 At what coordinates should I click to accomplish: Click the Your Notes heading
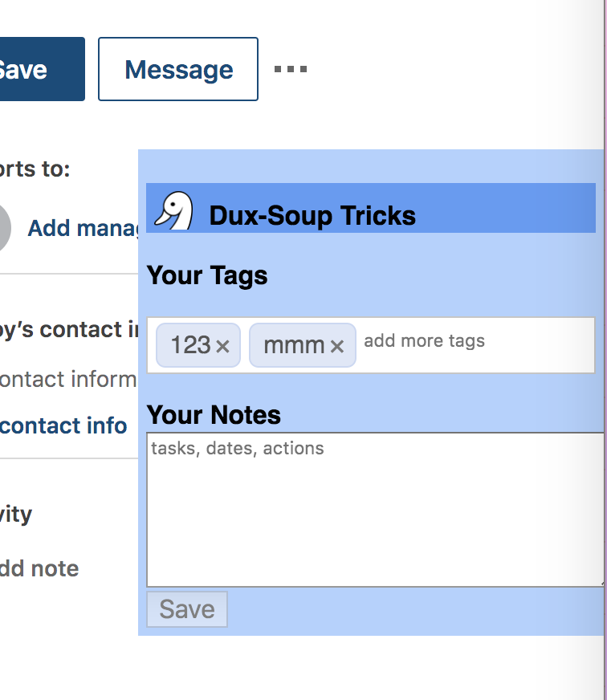[x=214, y=415]
